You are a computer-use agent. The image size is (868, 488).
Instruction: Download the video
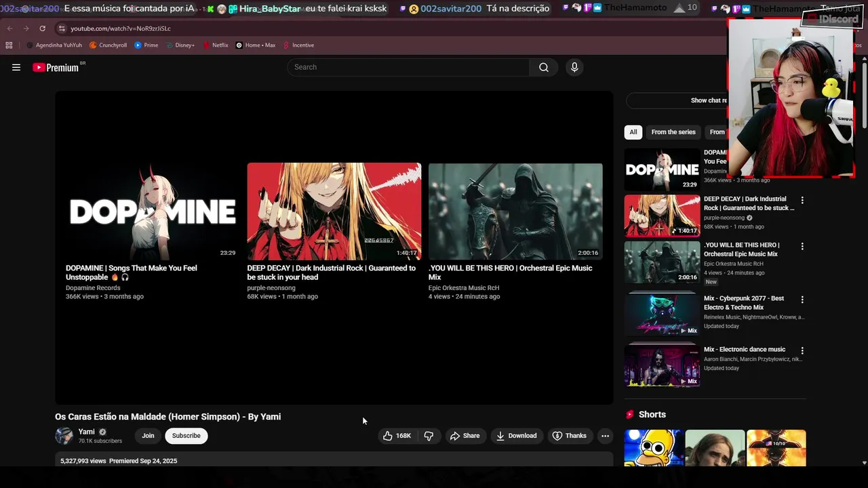pyautogui.click(x=516, y=436)
